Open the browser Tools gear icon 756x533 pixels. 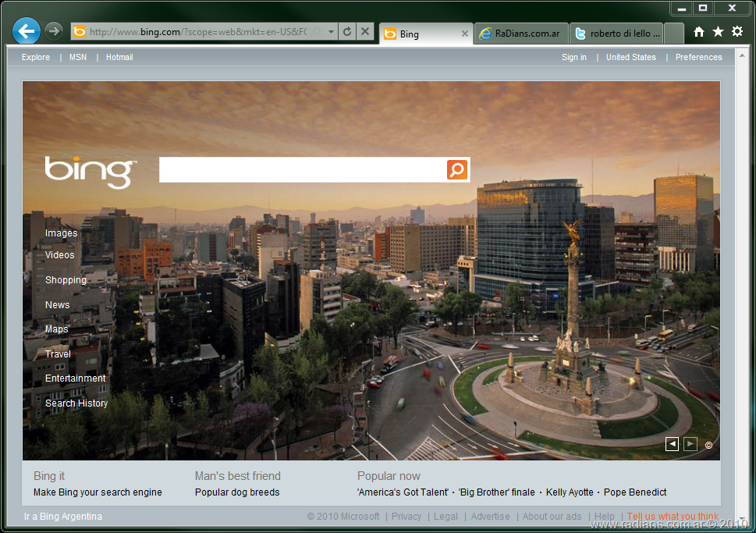pyautogui.click(x=737, y=32)
